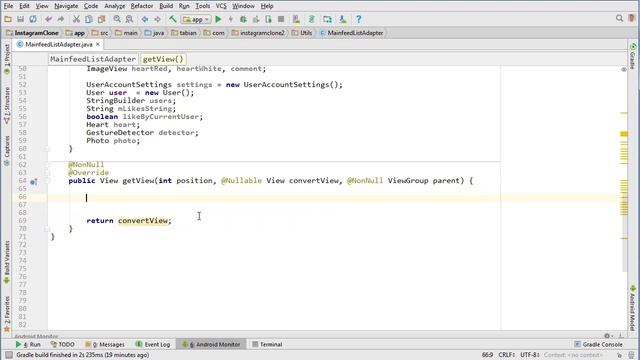Click the Help question mark icon
Viewport: 640px width, 360px height.
(358, 19)
